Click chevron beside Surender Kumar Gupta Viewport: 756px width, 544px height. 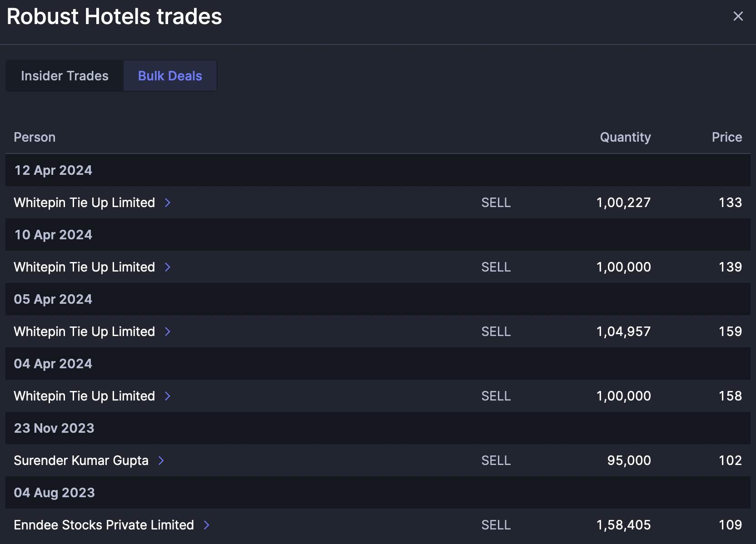161,460
